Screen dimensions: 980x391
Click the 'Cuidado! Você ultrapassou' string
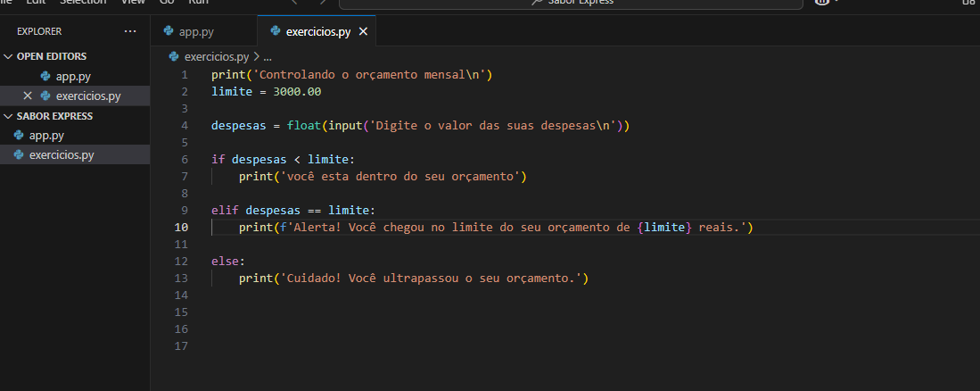pyautogui.click(x=431, y=278)
